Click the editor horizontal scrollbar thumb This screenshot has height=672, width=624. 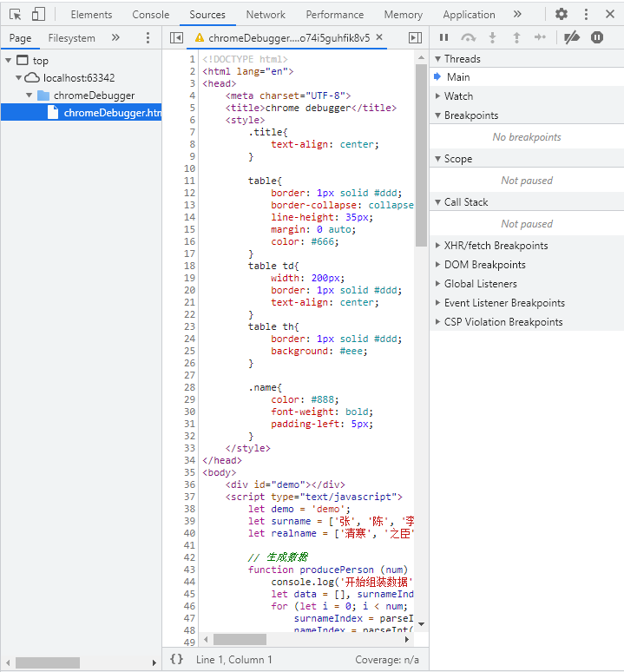click(240, 639)
